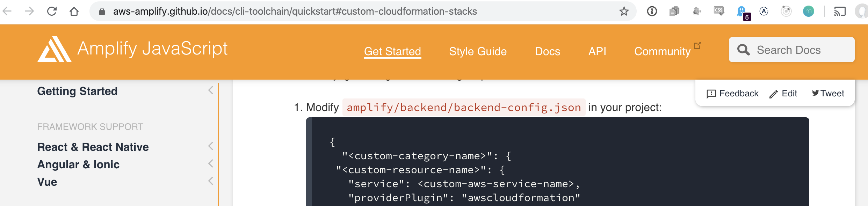The height and width of the screenshot is (206, 868).
Task: Click the magnifier icon in Search Docs
Action: coord(743,50)
